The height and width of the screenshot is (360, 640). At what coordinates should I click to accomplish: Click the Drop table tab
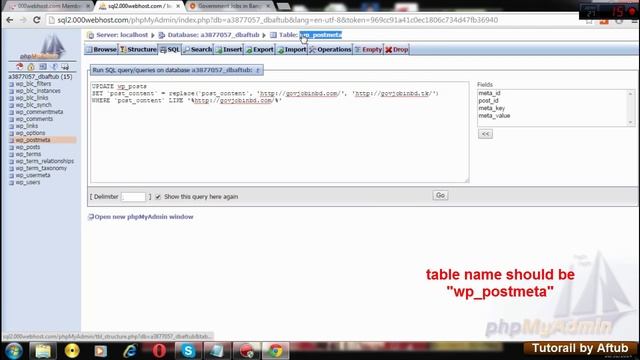coord(397,49)
